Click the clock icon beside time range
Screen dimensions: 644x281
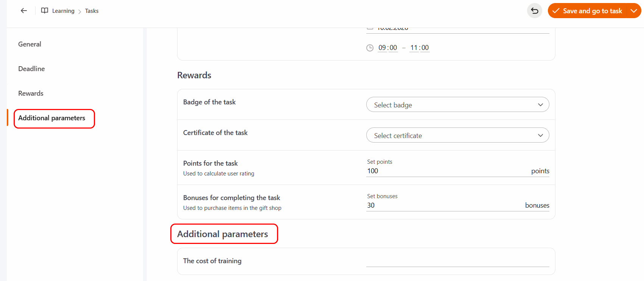370,48
